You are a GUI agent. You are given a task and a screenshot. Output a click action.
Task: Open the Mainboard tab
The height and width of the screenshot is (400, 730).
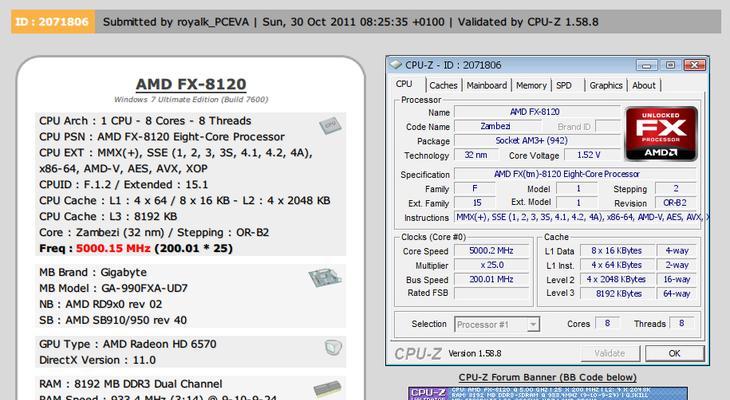[x=487, y=85]
